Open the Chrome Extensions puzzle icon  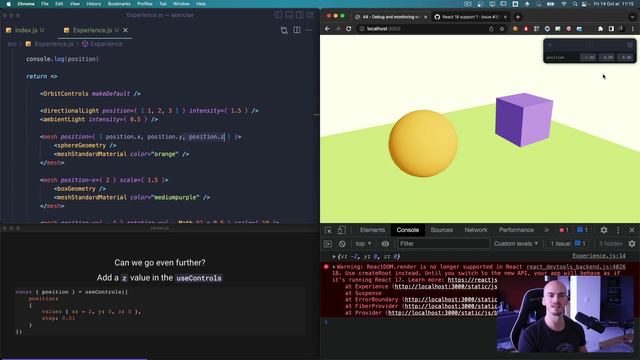[600, 29]
